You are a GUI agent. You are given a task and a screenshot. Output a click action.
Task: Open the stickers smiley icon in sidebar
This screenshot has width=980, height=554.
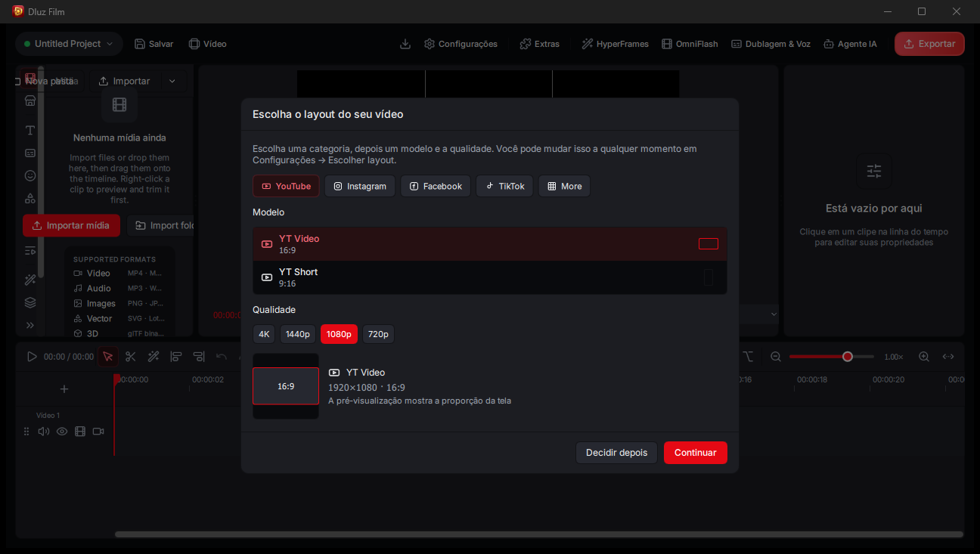(30, 176)
